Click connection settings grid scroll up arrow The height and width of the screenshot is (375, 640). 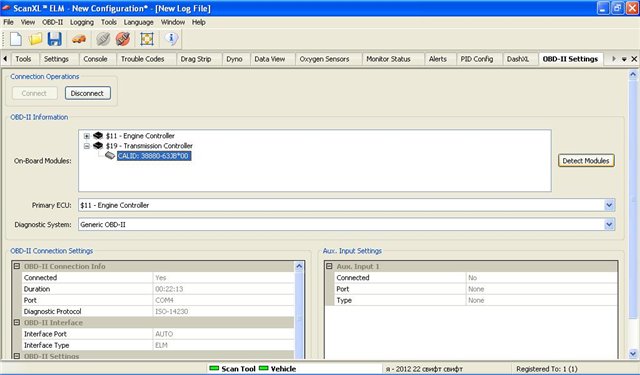[x=299, y=266]
